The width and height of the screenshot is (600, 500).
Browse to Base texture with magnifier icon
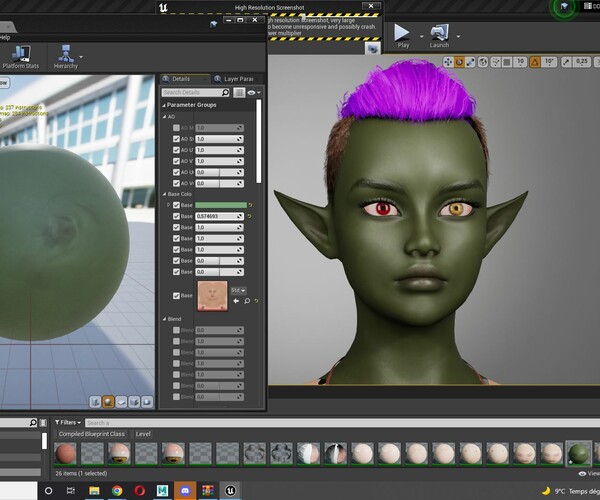pos(247,301)
